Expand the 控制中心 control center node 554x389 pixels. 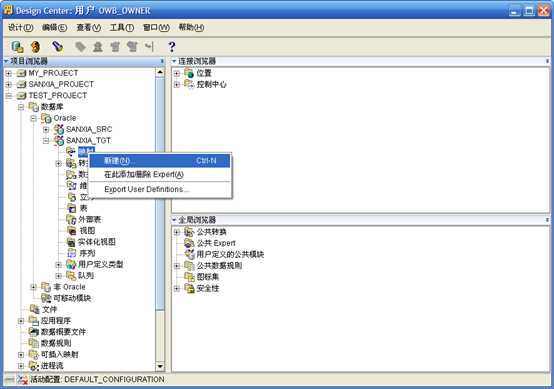(x=177, y=84)
